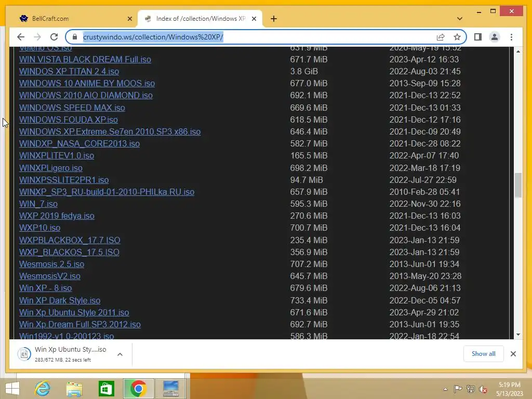Screen dimensions: 532x399
Task: Open Action Center flag icon
Action: (x=458, y=389)
